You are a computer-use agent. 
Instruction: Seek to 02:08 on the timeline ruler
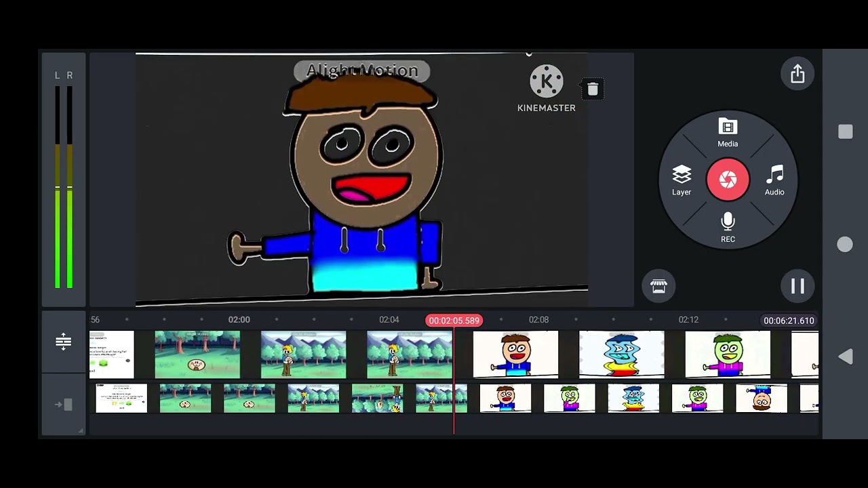point(539,320)
